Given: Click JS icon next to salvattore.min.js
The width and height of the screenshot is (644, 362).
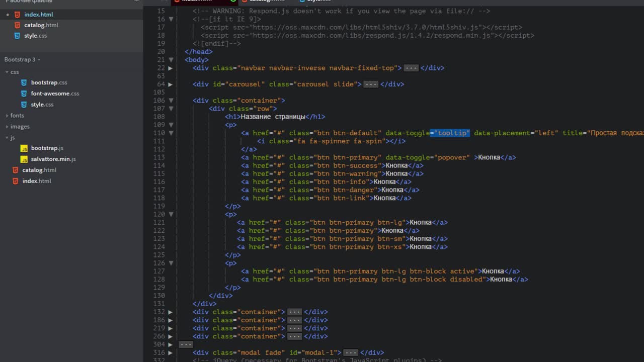Looking at the screenshot, I should point(24,159).
